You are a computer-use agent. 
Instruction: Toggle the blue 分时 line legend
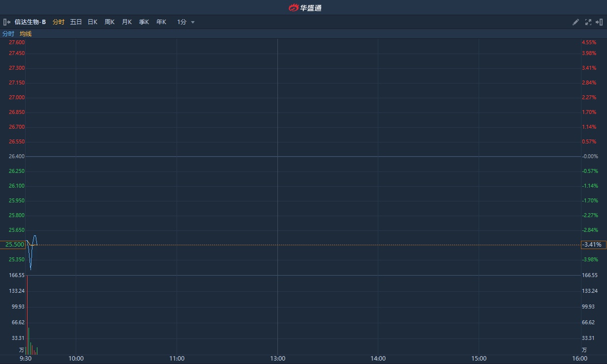tap(8, 34)
